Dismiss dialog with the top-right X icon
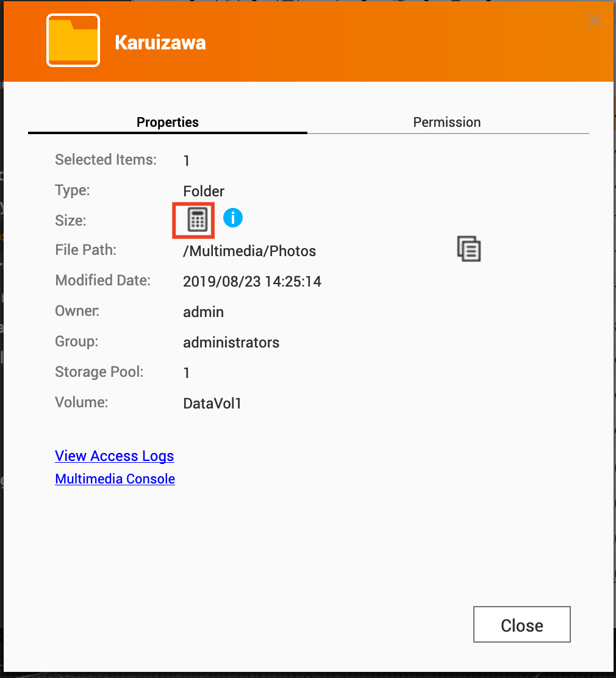 coord(594,20)
